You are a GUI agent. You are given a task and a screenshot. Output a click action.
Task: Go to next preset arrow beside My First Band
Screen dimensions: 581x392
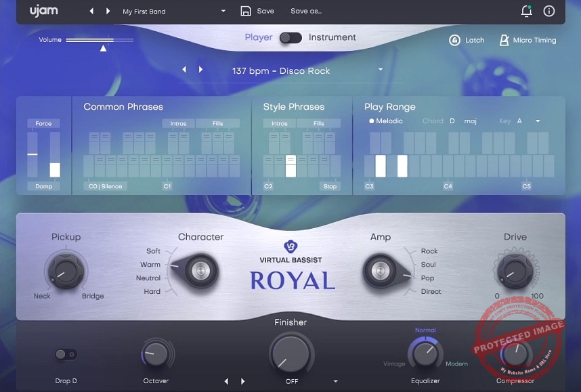point(108,11)
